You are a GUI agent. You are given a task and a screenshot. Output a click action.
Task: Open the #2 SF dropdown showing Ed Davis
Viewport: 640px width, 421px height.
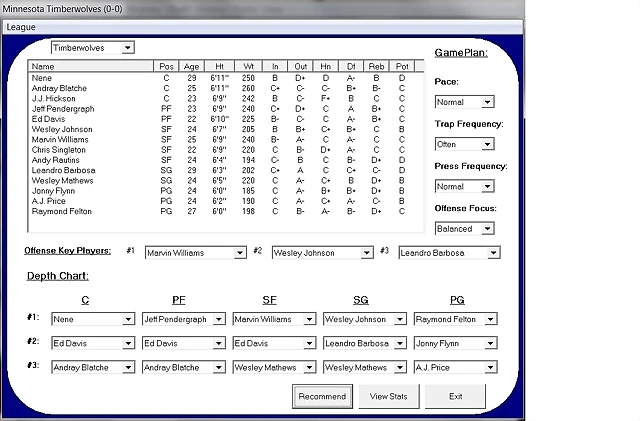[274, 343]
